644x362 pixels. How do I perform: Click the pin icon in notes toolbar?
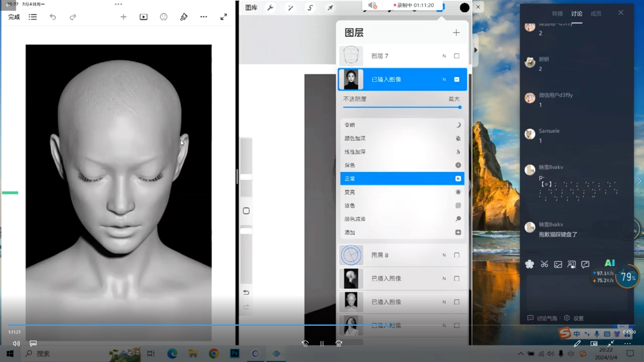pyautogui.click(x=184, y=17)
